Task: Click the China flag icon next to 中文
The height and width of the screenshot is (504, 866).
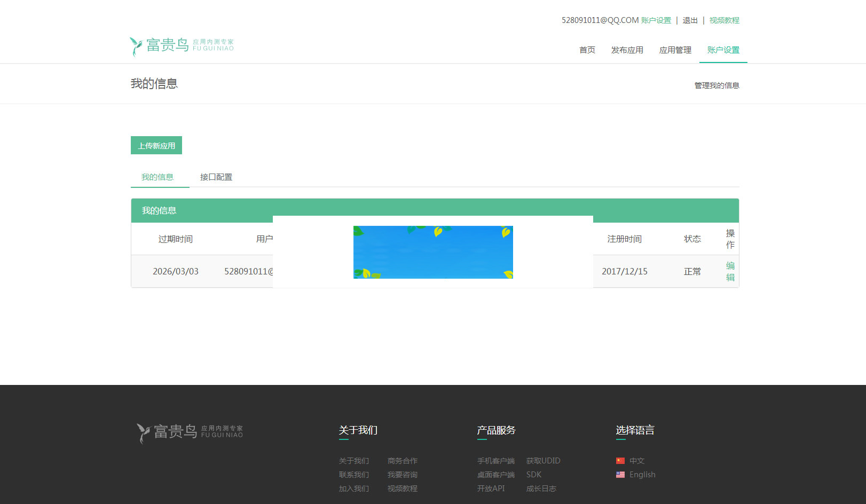Action: click(620, 460)
